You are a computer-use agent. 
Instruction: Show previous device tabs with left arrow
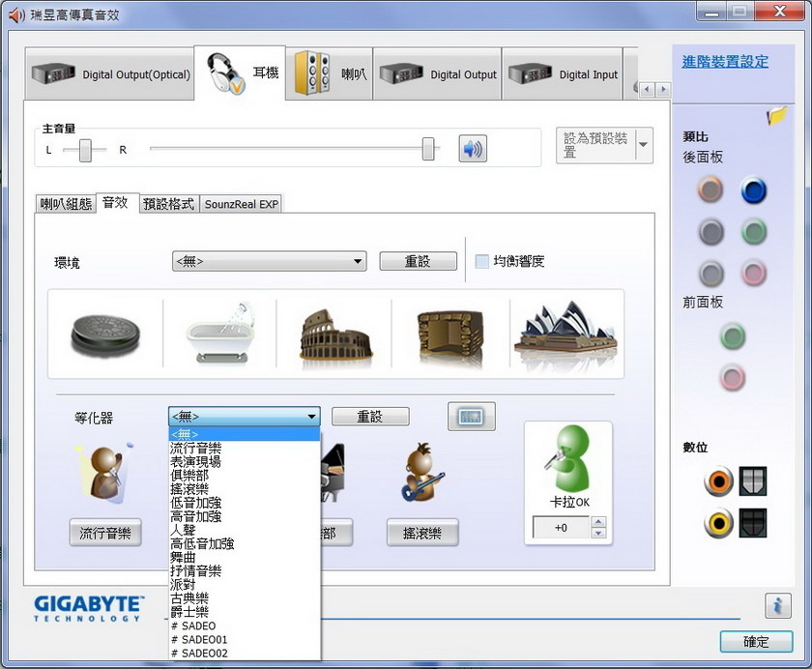pyautogui.click(x=647, y=90)
